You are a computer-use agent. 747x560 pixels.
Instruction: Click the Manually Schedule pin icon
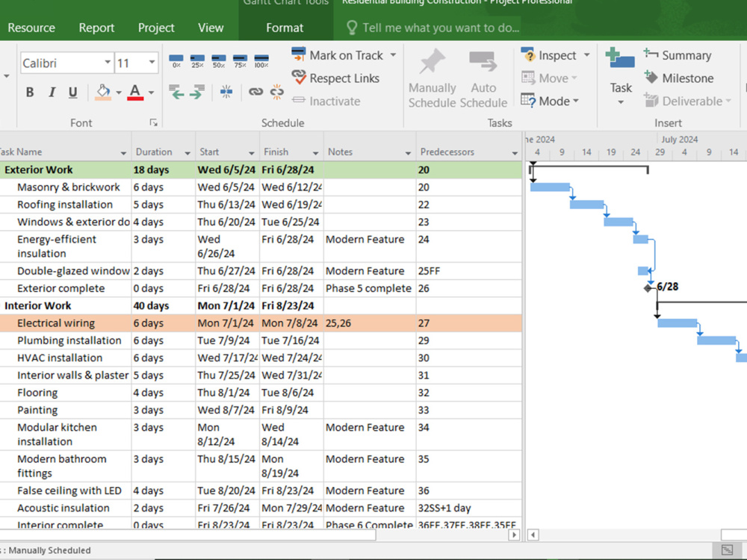(432, 62)
